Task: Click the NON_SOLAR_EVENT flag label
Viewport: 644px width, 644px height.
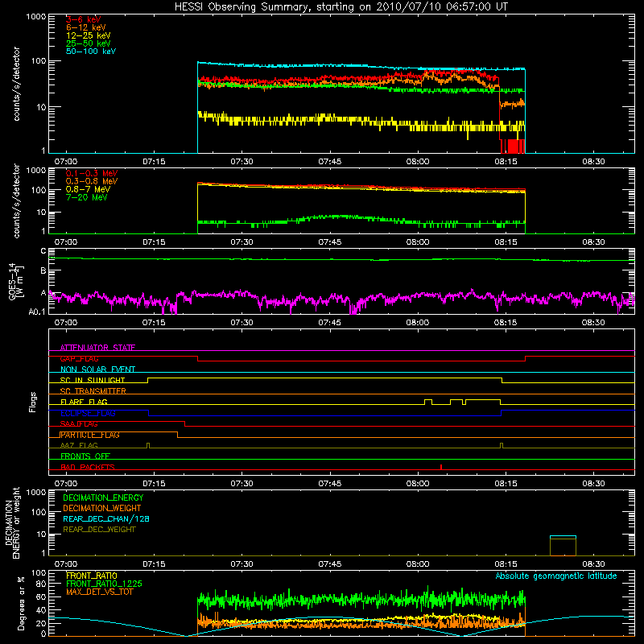Action: pos(97,369)
